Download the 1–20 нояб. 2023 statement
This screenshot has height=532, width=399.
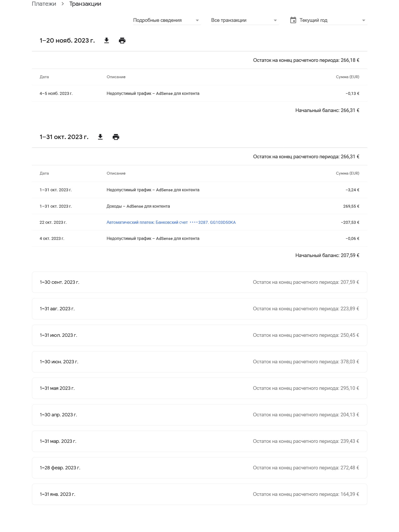[107, 41]
